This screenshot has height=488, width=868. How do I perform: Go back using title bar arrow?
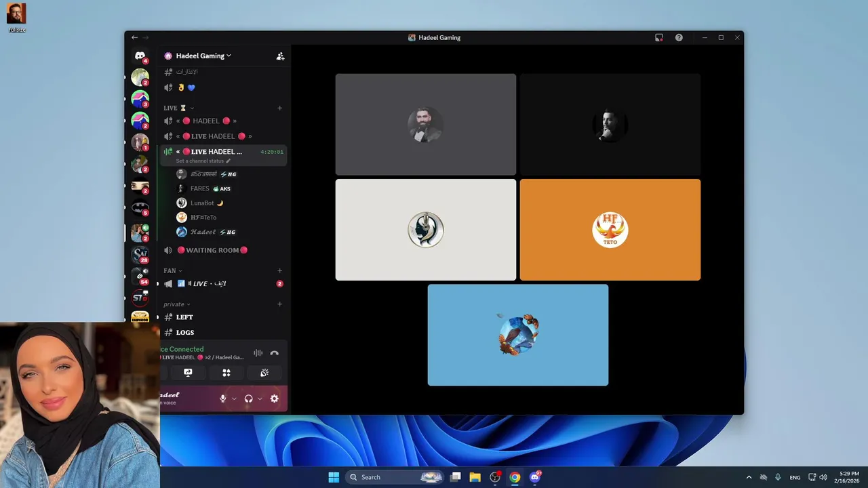coord(134,38)
